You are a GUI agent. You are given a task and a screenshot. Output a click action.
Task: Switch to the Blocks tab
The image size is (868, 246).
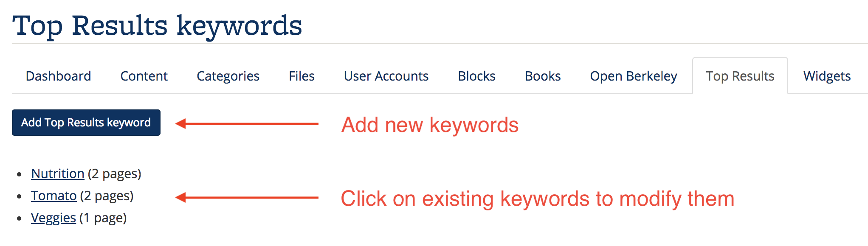[x=476, y=76]
